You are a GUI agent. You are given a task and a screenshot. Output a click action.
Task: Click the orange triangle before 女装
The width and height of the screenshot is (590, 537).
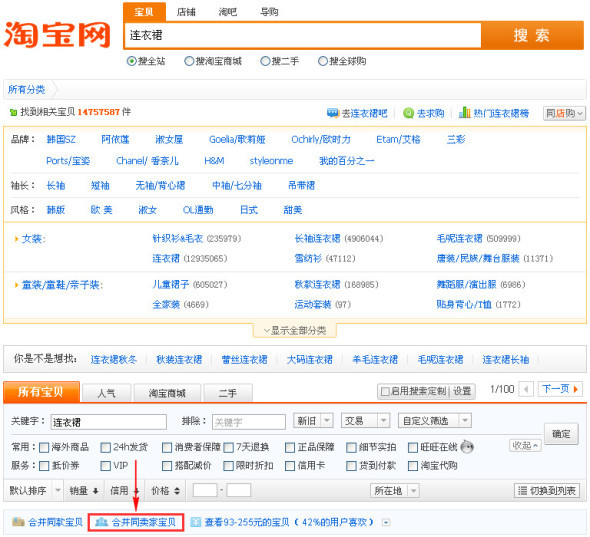(x=16, y=239)
